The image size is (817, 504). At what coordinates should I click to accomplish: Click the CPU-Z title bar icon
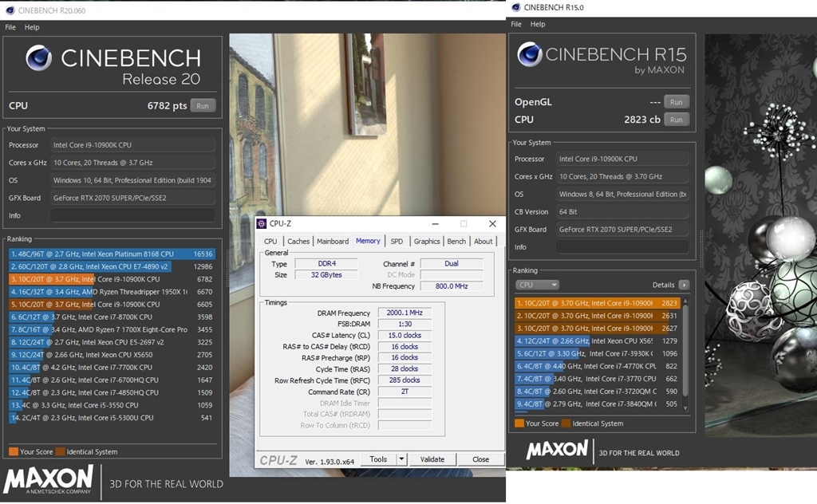[262, 224]
